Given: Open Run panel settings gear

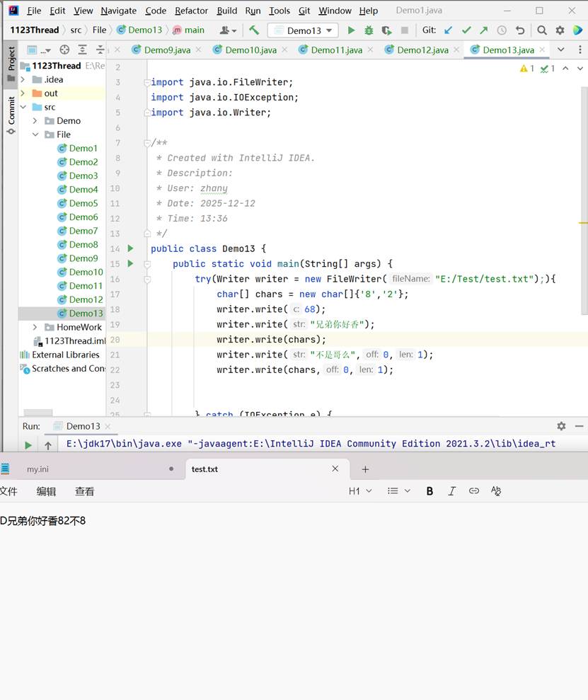Looking at the screenshot, I should pos(561,426).
